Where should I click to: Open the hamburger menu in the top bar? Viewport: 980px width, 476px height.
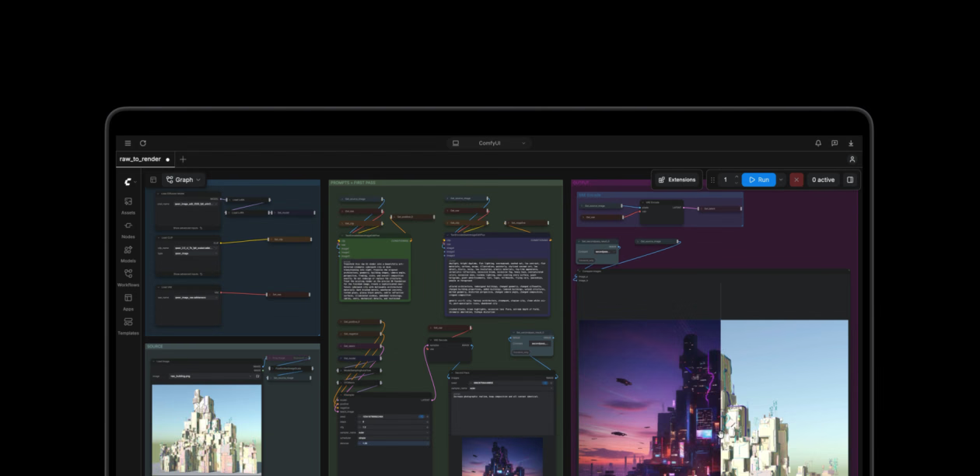coord(128,143)
